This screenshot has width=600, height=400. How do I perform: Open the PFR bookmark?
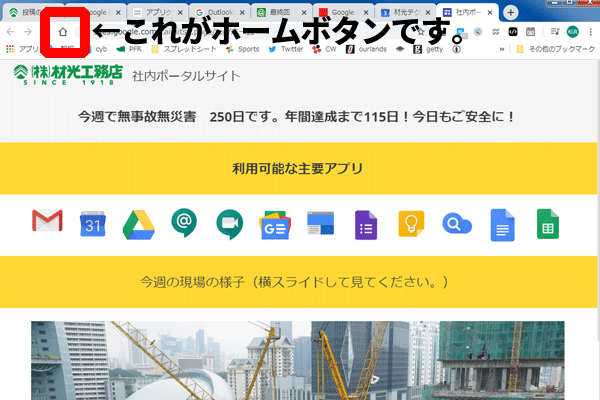(129, 49)
